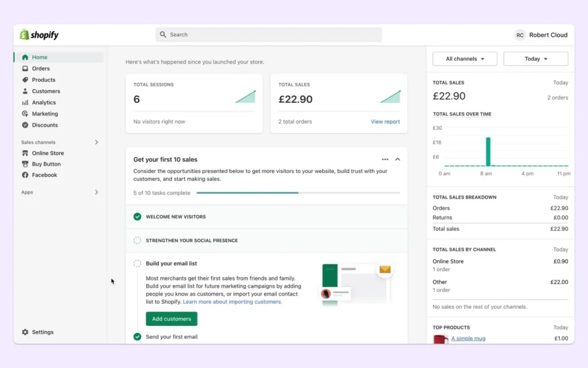
Task: Click the Customers person icon
Action: coord(25,91)
